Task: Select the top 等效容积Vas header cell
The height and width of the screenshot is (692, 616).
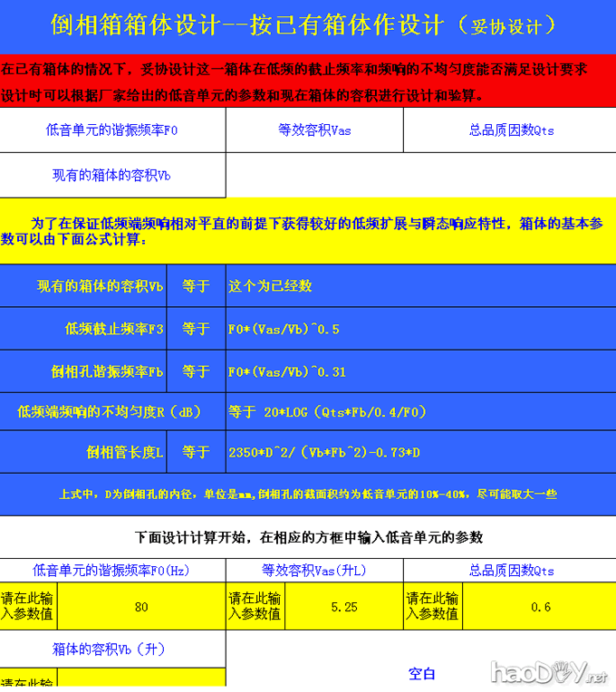Action: click(x=314, y=130)
